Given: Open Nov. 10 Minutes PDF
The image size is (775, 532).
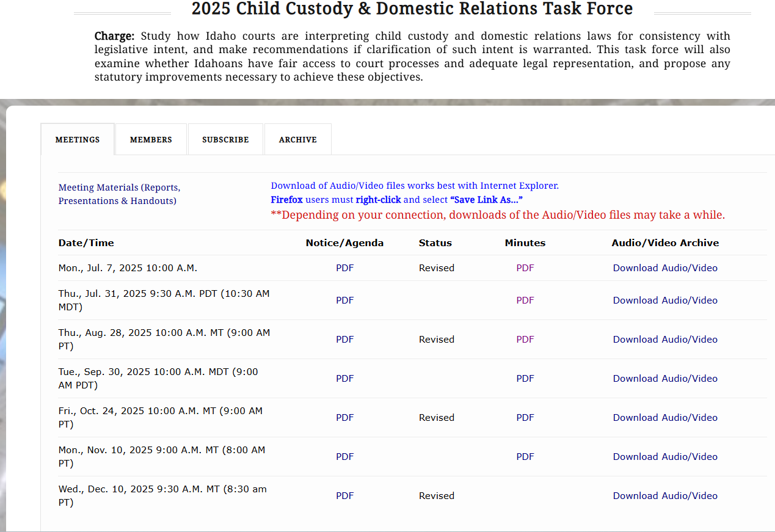Looking at the screenshot, I should tap(525, 457).
